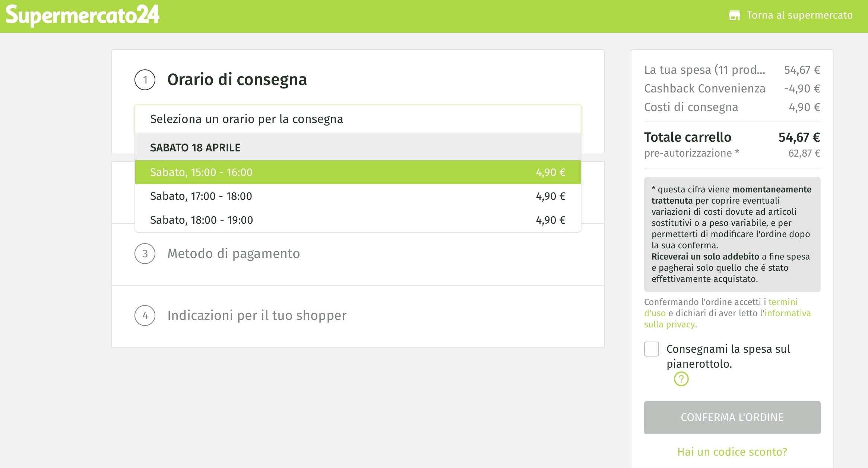Open 'Indicazioni per il tuo shopper' section
The width and height of the screenshot is (868, 468).
(257, 315)
